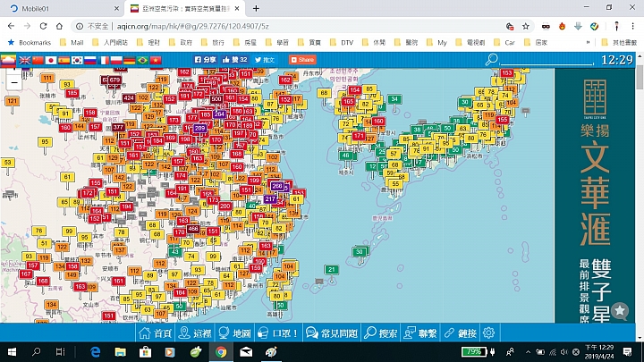Click the Facebook 分享 share button

(206, 60)
